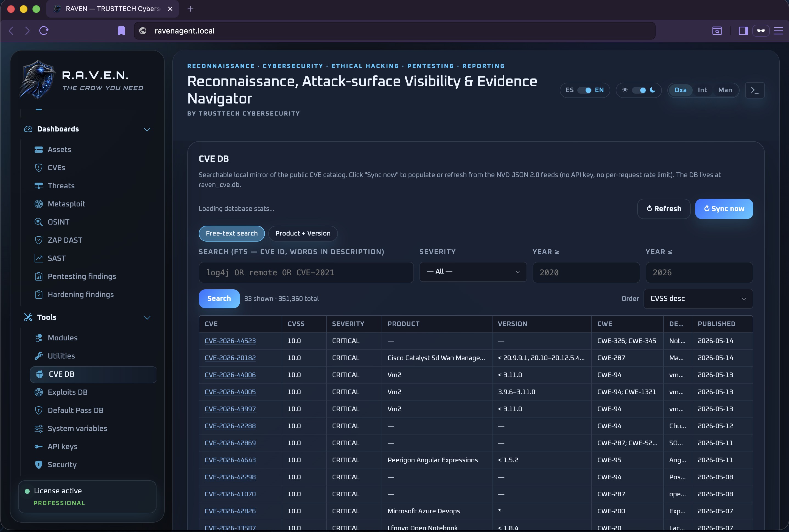Click the ZAP DAST shield icon
This screenshot has width=789, height=532.
[x=39, y=240]
